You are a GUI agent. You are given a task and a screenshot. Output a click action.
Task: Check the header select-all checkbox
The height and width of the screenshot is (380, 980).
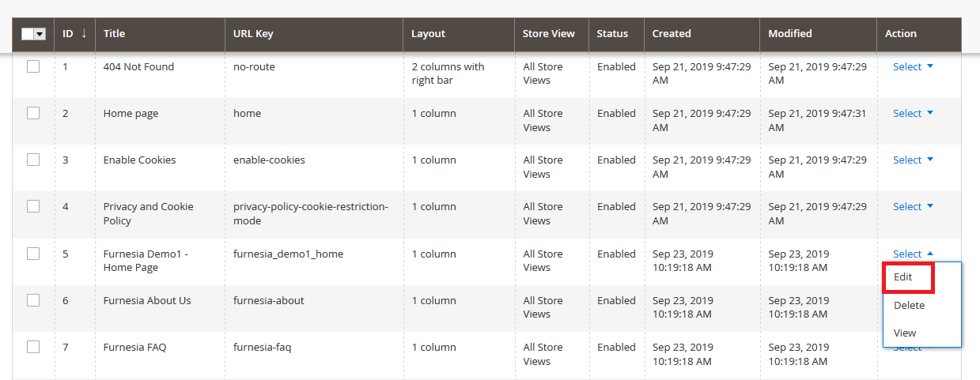(28, 34)
